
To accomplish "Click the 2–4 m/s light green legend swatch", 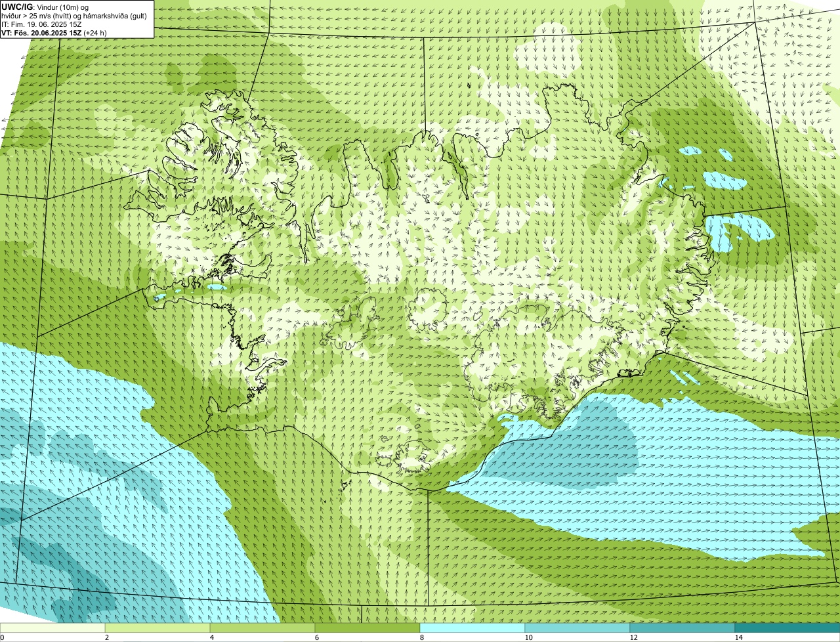I will click(x=157, y=628).
